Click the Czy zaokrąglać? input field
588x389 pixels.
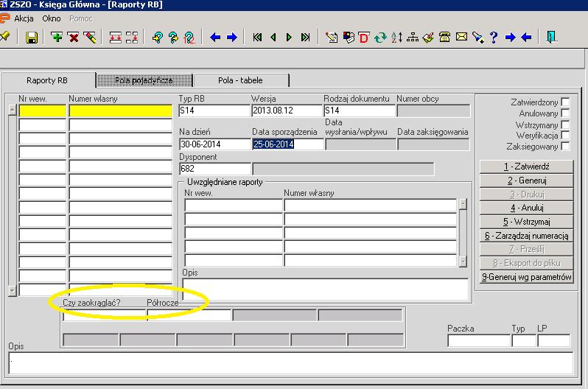pos(104,315)
